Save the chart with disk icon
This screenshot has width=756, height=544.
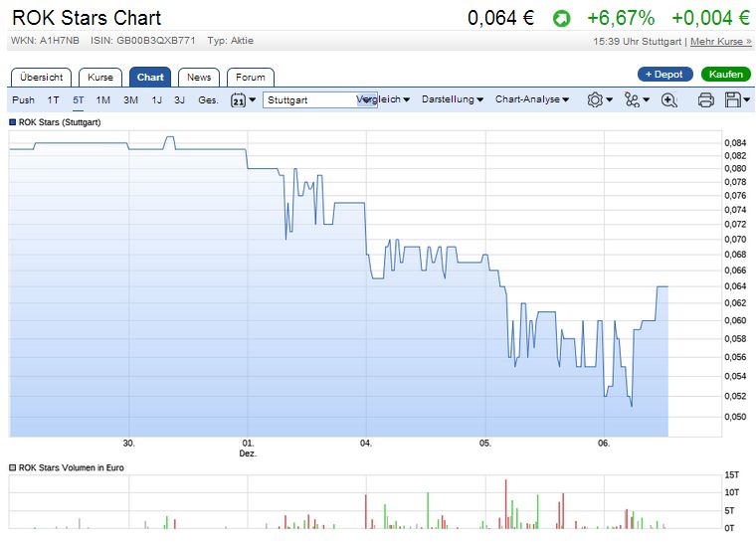[733, 99]
